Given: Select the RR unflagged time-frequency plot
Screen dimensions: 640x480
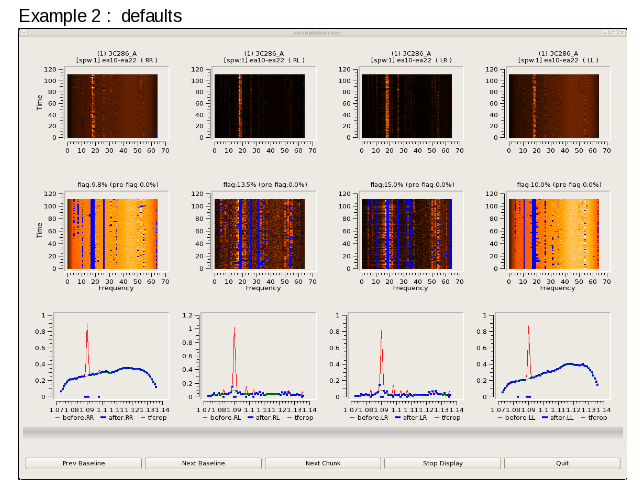Looking at the screenshot, I should (x=112, y=106).
